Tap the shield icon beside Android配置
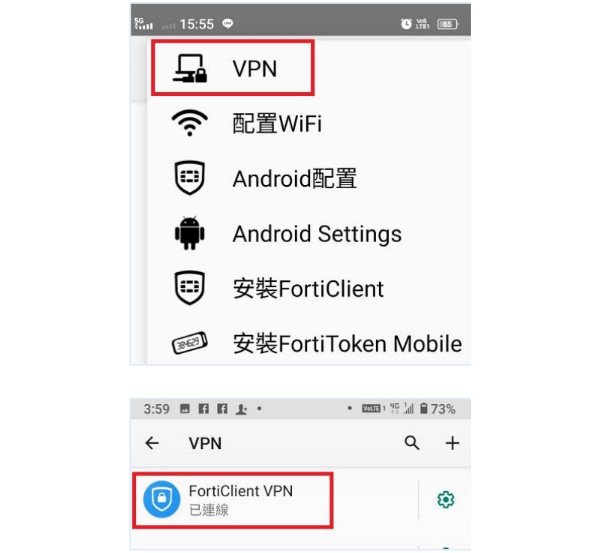600x553 pixels. point(190,178)
